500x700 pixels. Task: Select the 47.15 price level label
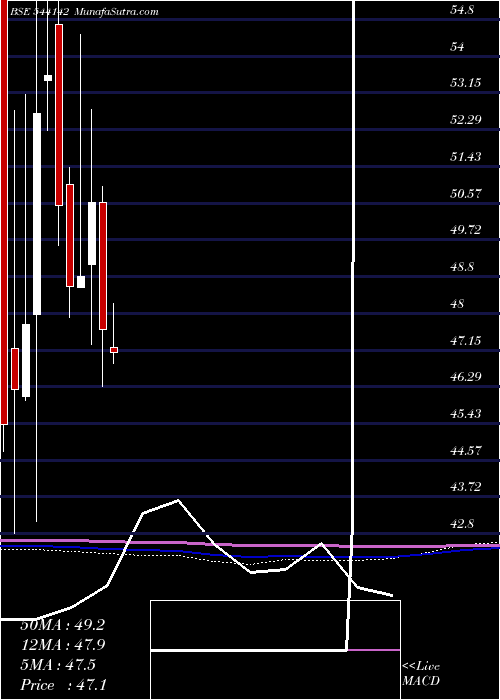pos(465,342)
